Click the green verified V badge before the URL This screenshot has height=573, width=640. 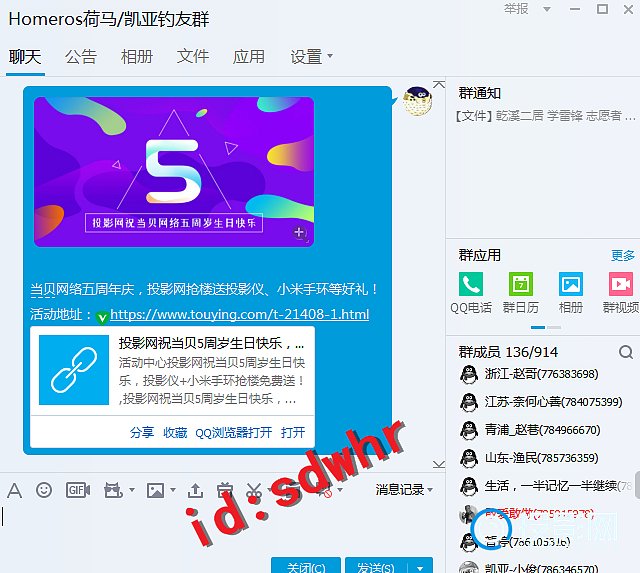(102, 317)
